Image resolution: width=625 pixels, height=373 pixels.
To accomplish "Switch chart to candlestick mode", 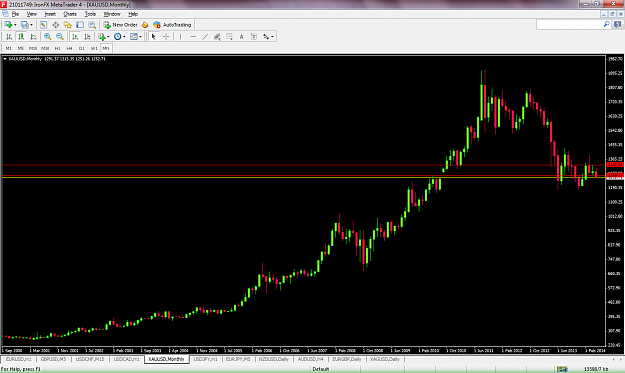I will pos(21,37).
